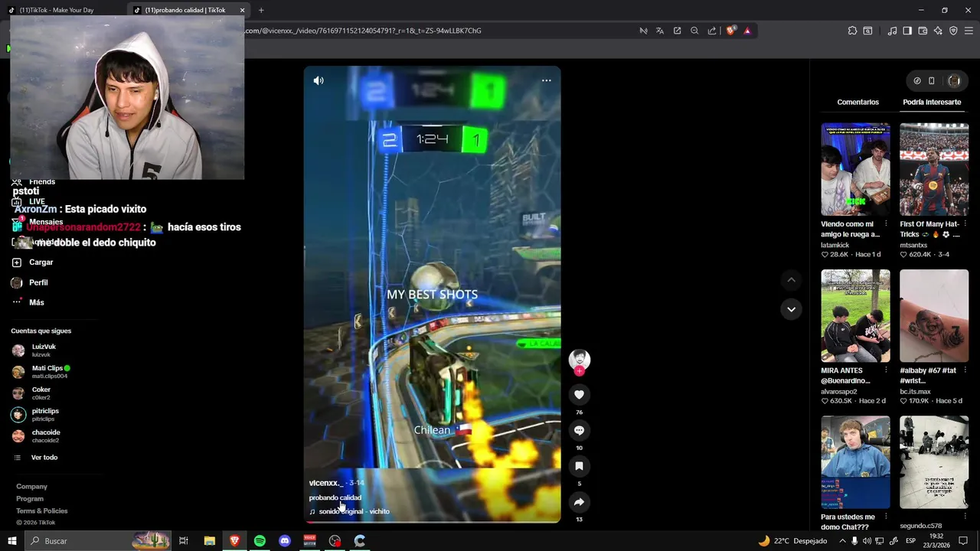The width and height of the screenshot is (980, 551).
Task: Open Brave VPN shield icon
Action: tap(953, 31)
